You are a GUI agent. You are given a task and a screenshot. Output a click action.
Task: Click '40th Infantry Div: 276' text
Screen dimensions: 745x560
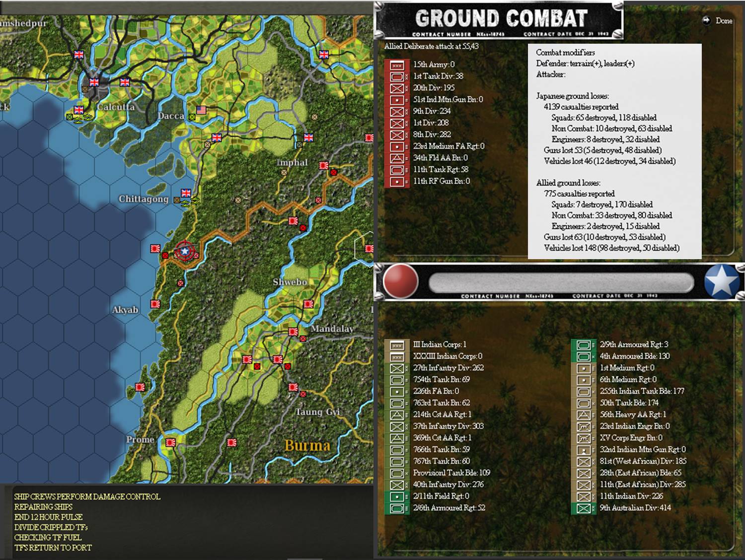(448, 485)
